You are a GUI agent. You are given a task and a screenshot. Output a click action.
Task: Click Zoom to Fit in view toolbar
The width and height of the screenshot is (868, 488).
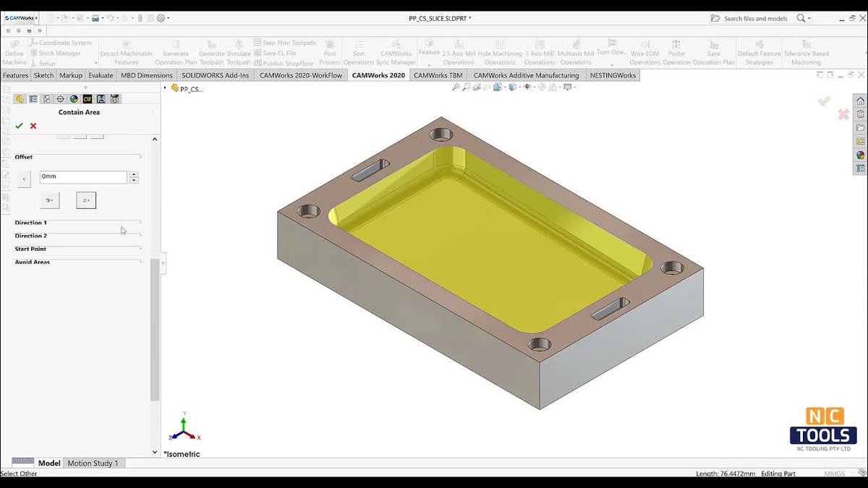[456, 87]
